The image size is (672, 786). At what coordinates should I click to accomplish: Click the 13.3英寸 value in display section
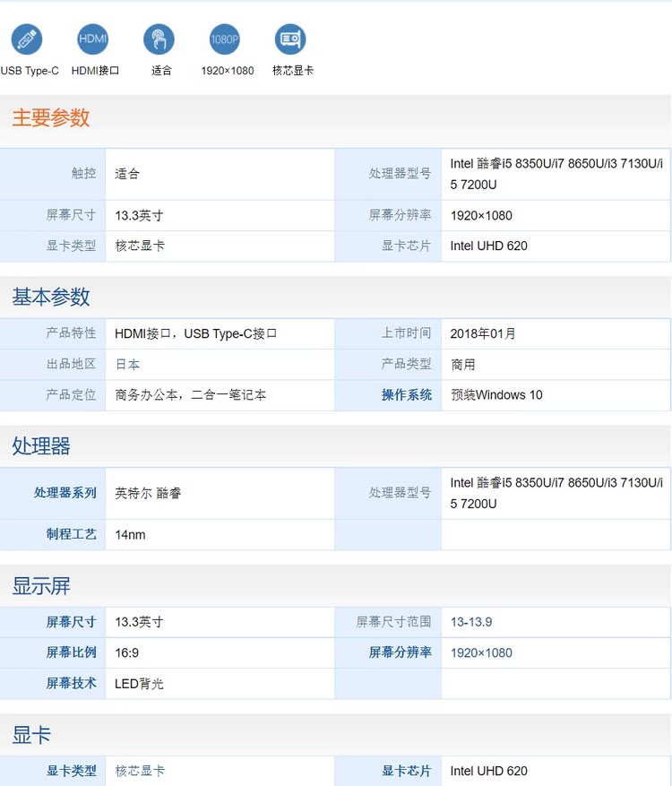(139, 622)
